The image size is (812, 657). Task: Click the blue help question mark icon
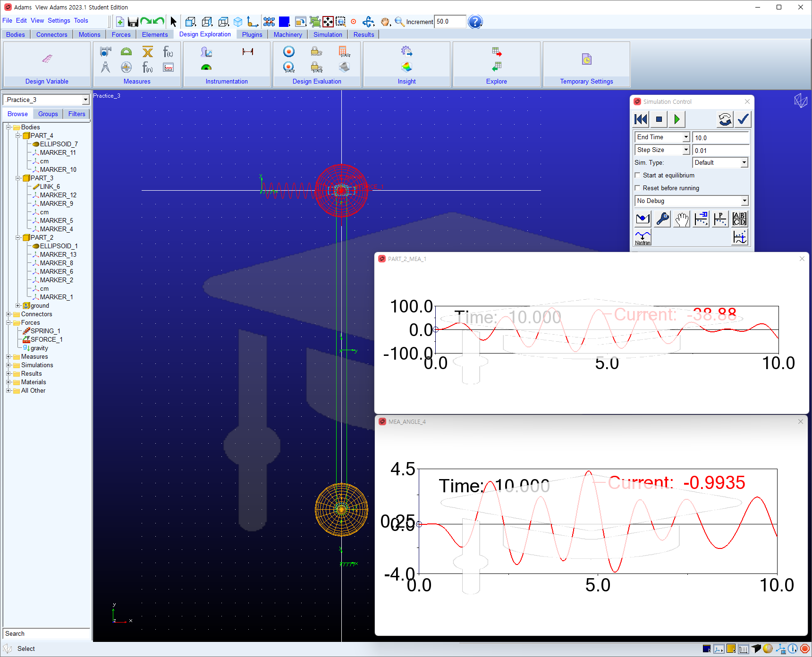point(475,22)
